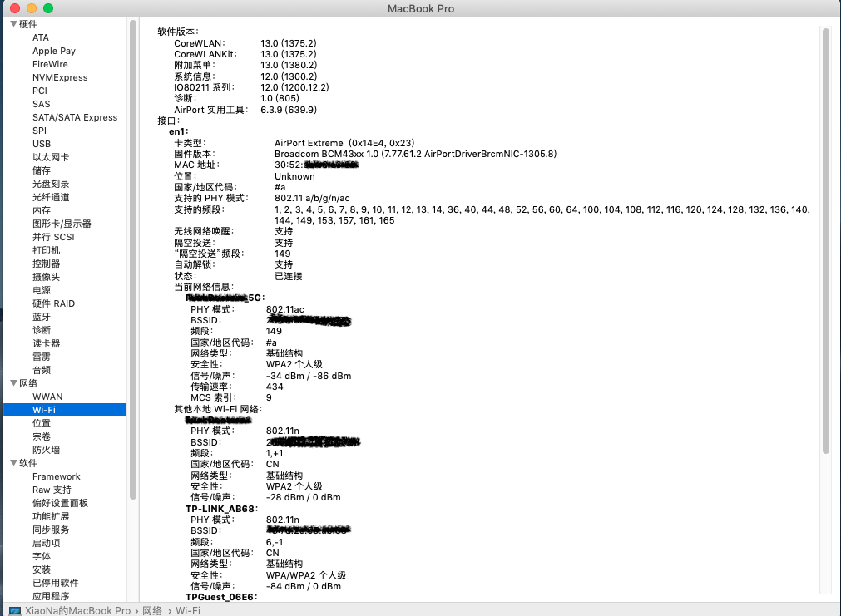The image size is (841, 616).
Task: Select 打印机 in the sidebar
Action: [x=46, y=250]
